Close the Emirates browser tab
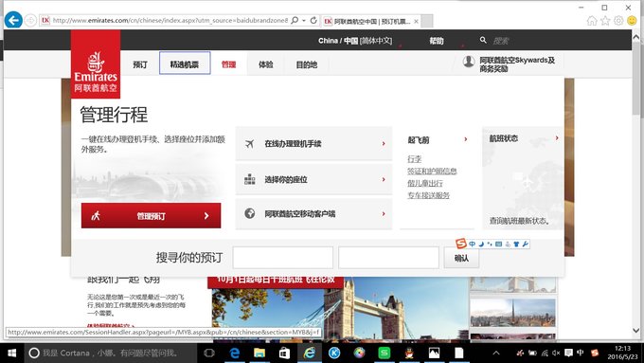The image size is (644, 363). 416,21
